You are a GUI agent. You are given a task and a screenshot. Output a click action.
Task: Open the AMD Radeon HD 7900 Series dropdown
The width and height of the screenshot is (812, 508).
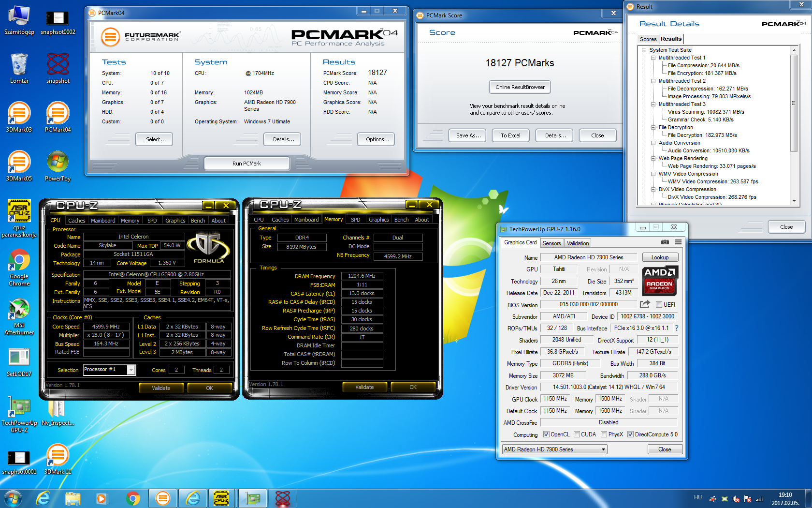click(x=554, y=449)
